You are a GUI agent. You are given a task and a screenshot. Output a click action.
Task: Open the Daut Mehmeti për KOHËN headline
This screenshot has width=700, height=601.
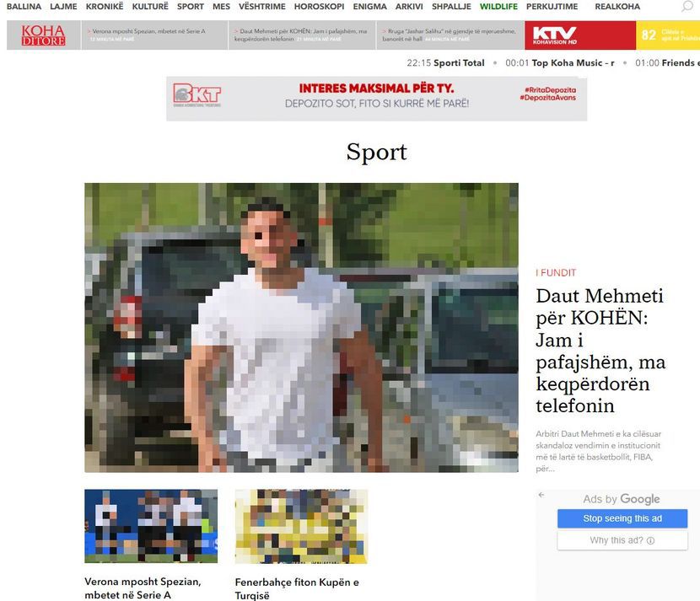click(600, 351)
